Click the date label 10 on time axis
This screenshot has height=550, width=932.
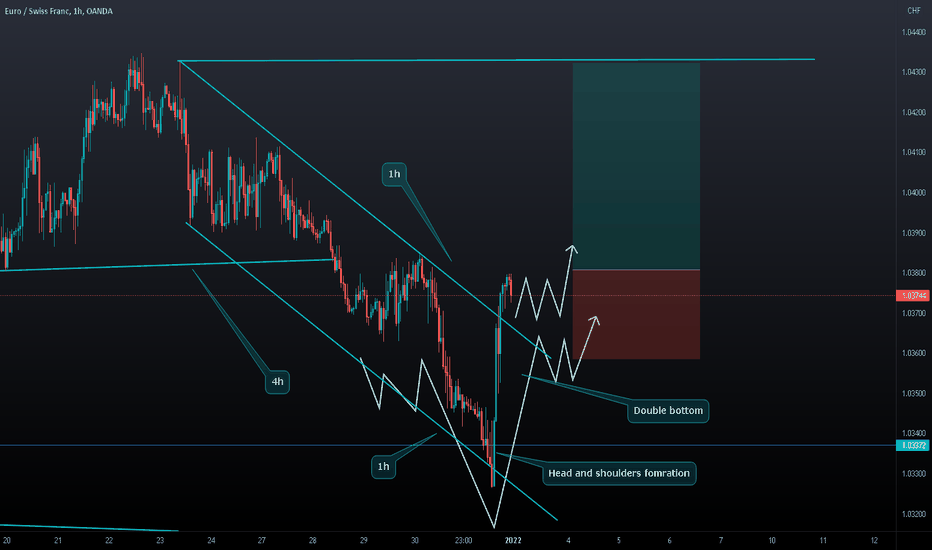click(x=772, y=540)
